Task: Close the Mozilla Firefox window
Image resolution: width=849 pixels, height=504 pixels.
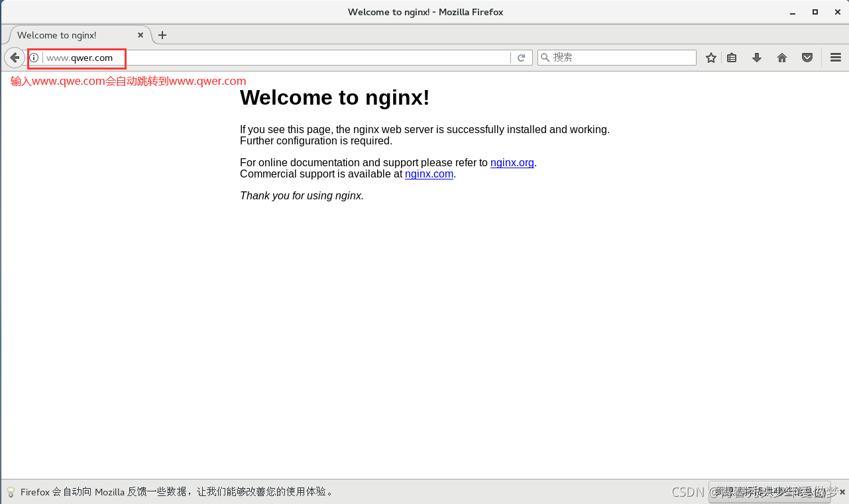Action: tap(838, 12)
